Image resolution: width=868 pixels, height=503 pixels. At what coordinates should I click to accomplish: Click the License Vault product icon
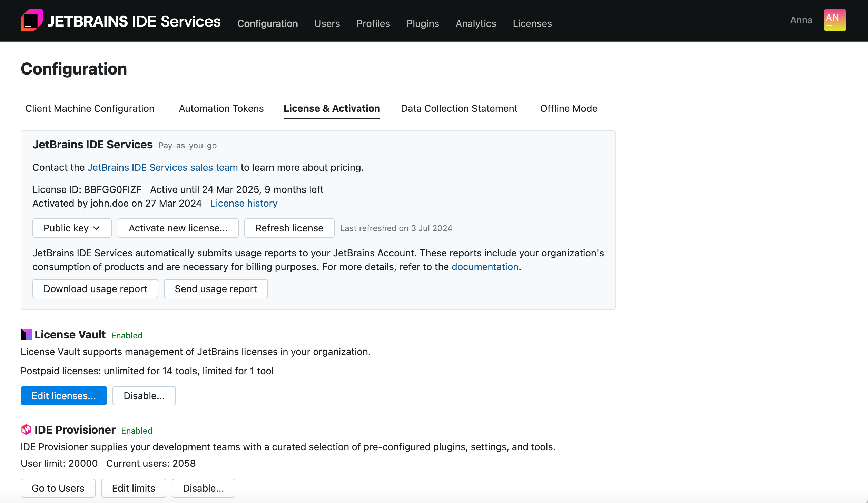pyautogui.click(x=26, y=334)
